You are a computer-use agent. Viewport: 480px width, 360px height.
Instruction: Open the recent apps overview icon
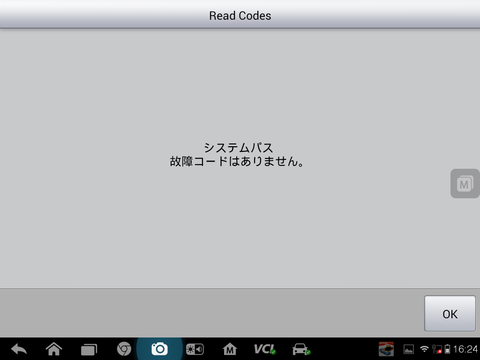pyautogui.click(x=89, y=349)
